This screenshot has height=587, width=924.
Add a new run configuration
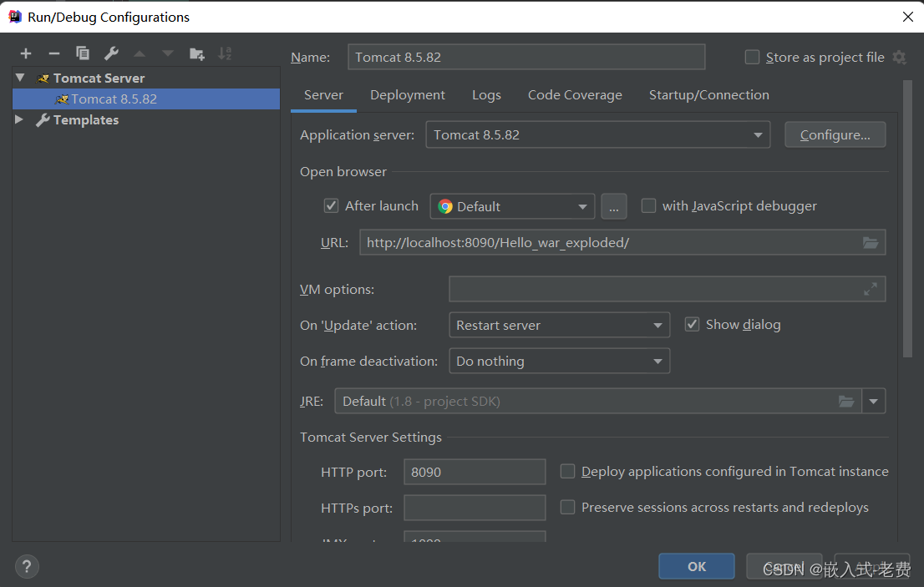[25, 53]
